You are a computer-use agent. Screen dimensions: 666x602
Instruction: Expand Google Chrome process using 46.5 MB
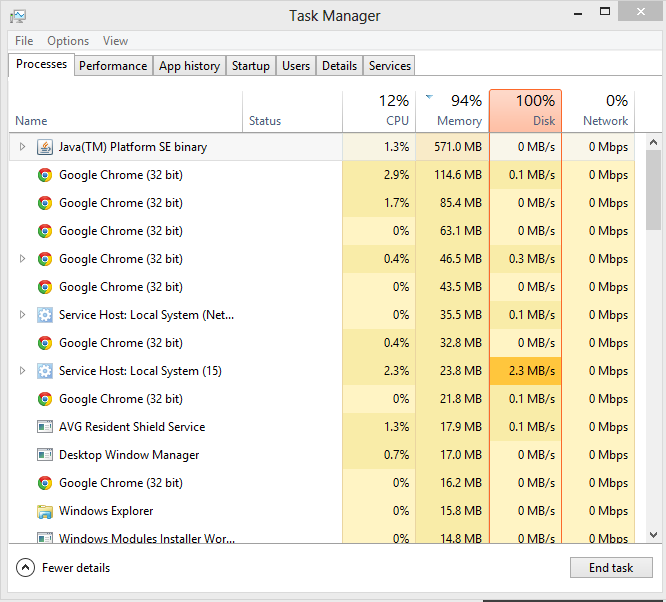click(x=23, y=259)
